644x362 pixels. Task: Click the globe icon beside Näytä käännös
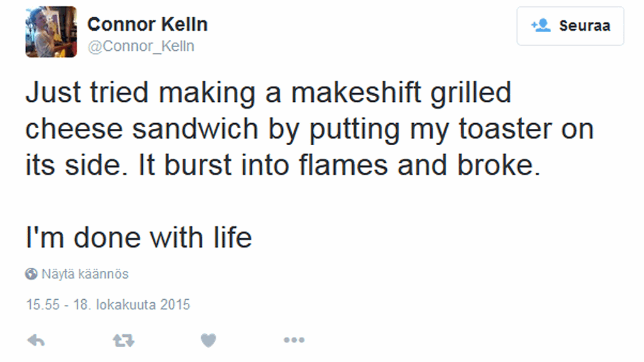(31, 274)
